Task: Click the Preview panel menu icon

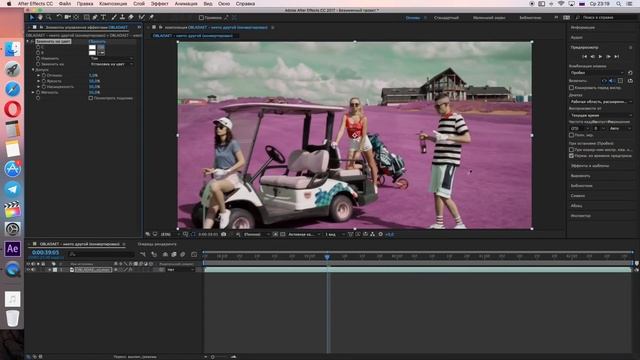Action: click(631, 47)
